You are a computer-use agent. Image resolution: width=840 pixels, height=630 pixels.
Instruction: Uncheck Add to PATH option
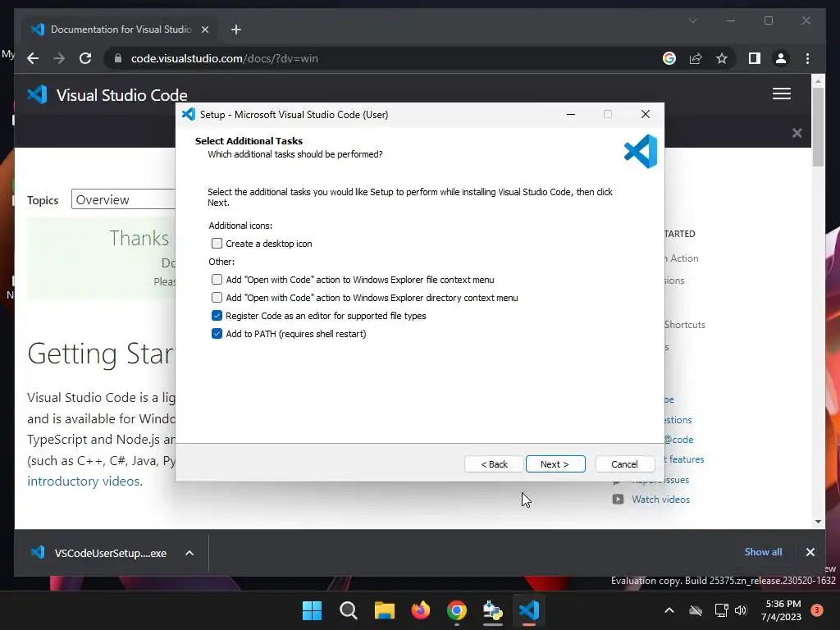coord(217,333)
